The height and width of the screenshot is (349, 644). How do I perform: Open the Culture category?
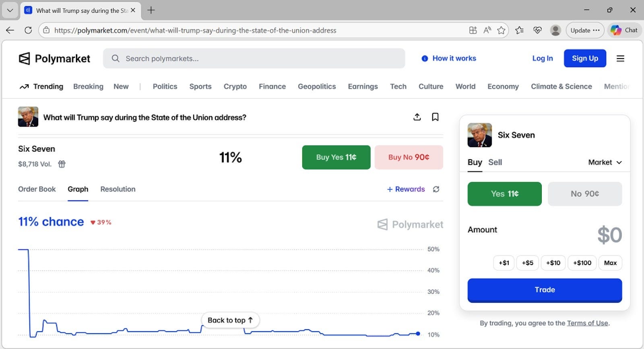pos(431,86)
